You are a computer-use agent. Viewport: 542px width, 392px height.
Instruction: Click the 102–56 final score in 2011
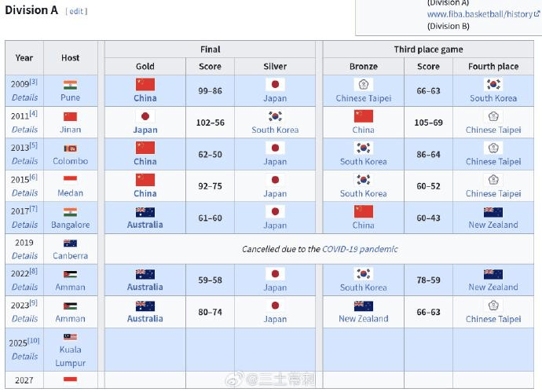click(210, 123)
